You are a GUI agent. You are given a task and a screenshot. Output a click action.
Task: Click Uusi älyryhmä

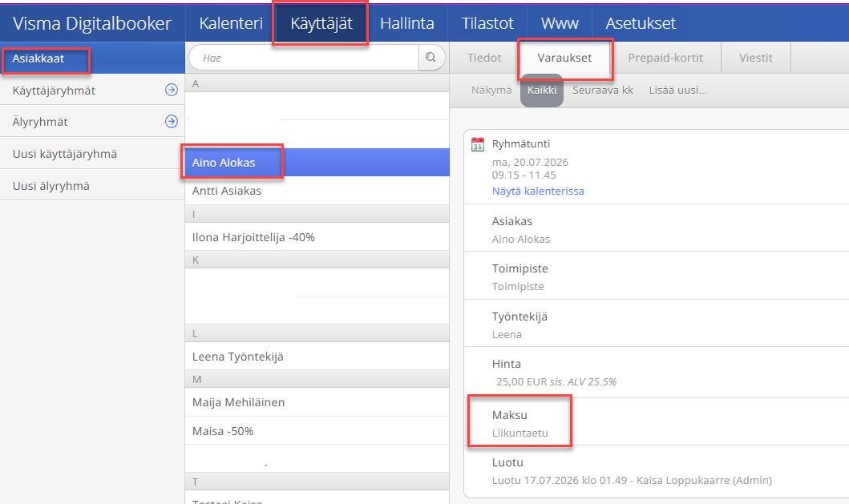(x=92, y=185)
